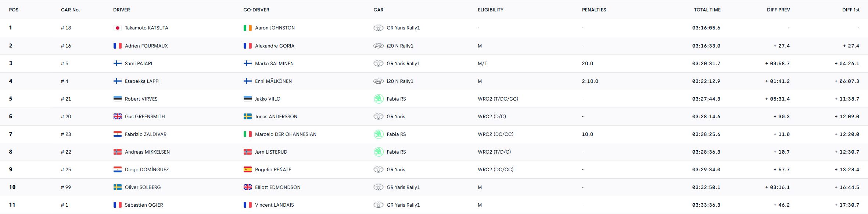Click the PENALTIES column header
The width and height of the screenshot is (868, 214).
click(594, 10)
